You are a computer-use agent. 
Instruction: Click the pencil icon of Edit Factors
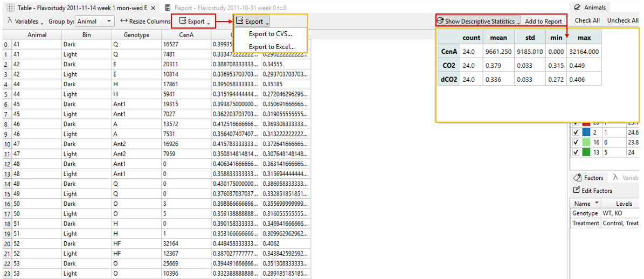point(576,190)
